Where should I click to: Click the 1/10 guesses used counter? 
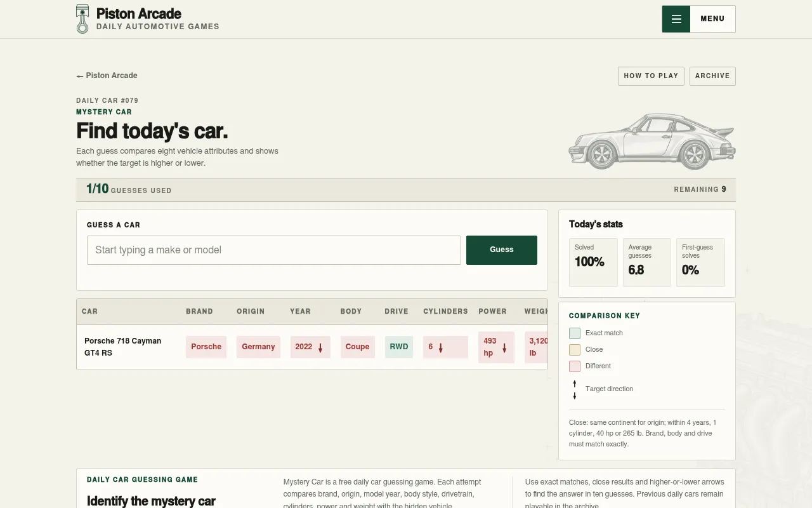tap(129, 189)
